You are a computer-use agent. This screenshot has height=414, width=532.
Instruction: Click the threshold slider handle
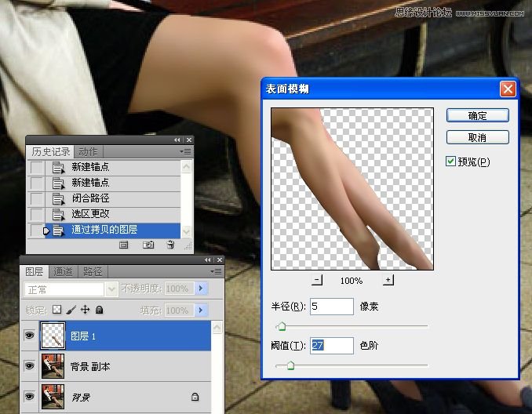pyautogui.click(x=290, y=365)
